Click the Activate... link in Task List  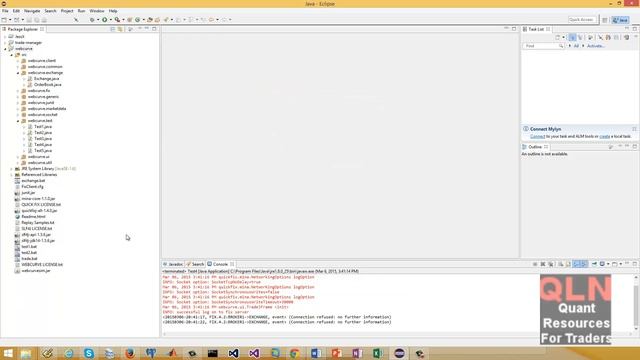[596, 46]
